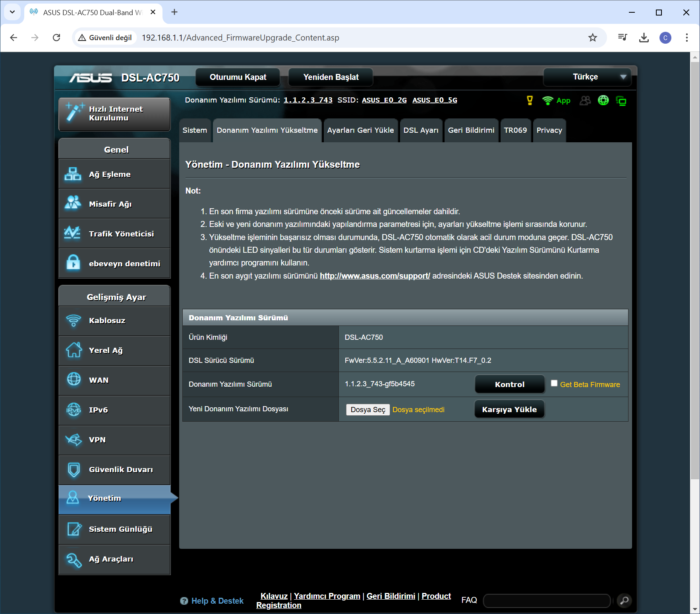The width and height of the screenshot is (700, 614).
Task: Click Yeniden Başlat reboot button
Action: coord(331,77)
